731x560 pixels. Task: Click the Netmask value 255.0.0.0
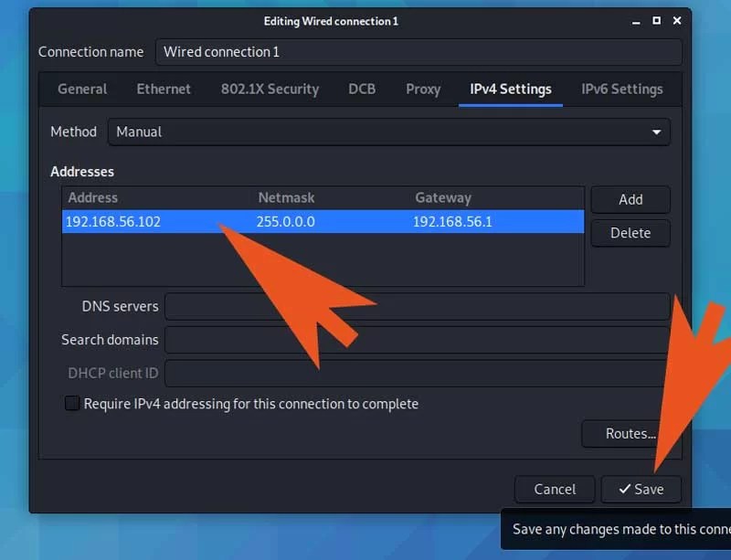[x=286, y=221]
